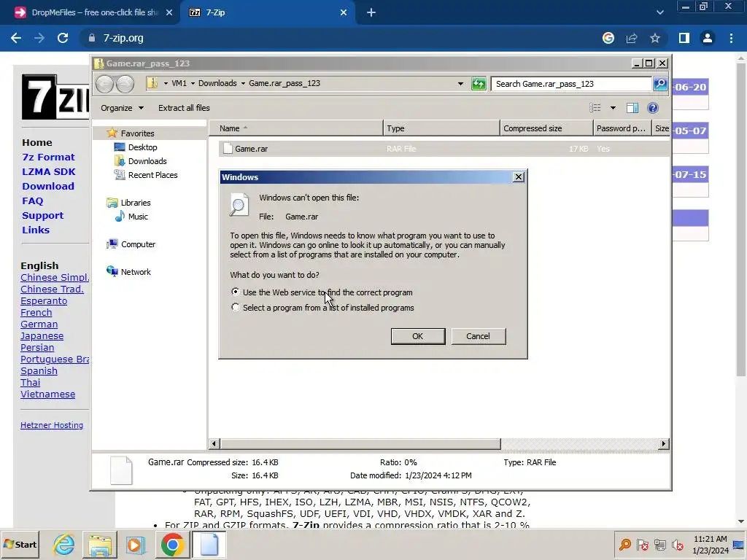Expand address bar history dropdown

click(x=460, y=84)
